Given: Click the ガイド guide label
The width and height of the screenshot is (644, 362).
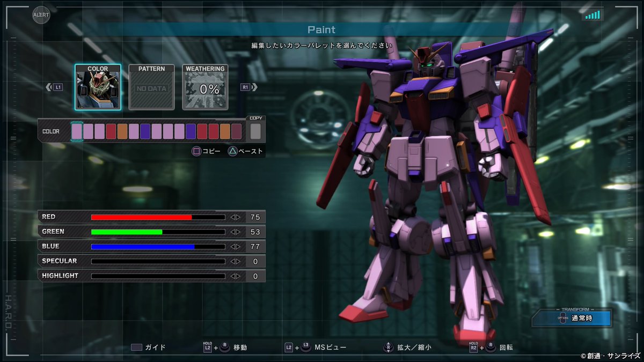Looking at the screenshot, I should point(156,347).
